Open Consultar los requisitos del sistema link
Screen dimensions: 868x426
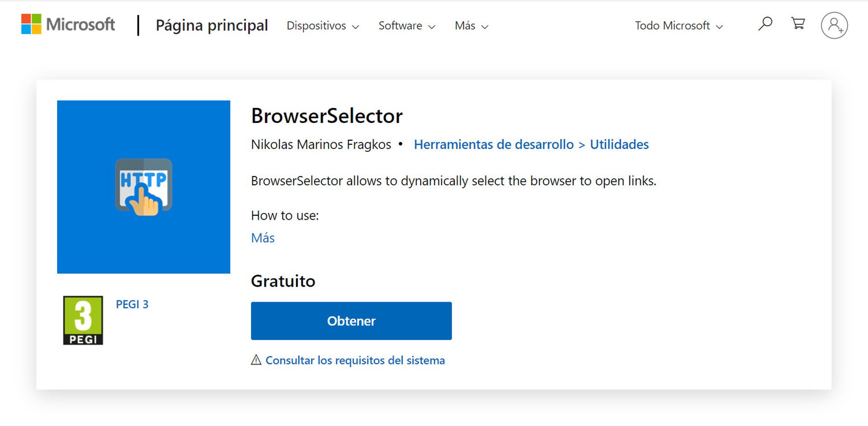pyautogui.click(x=355, y=360)
